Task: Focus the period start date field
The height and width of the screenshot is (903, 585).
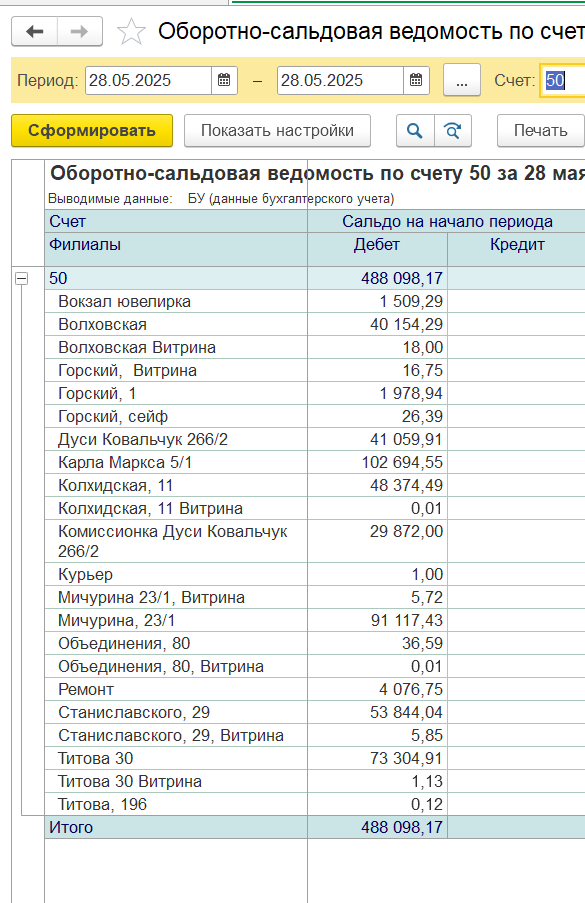Action: pos(149,80)
